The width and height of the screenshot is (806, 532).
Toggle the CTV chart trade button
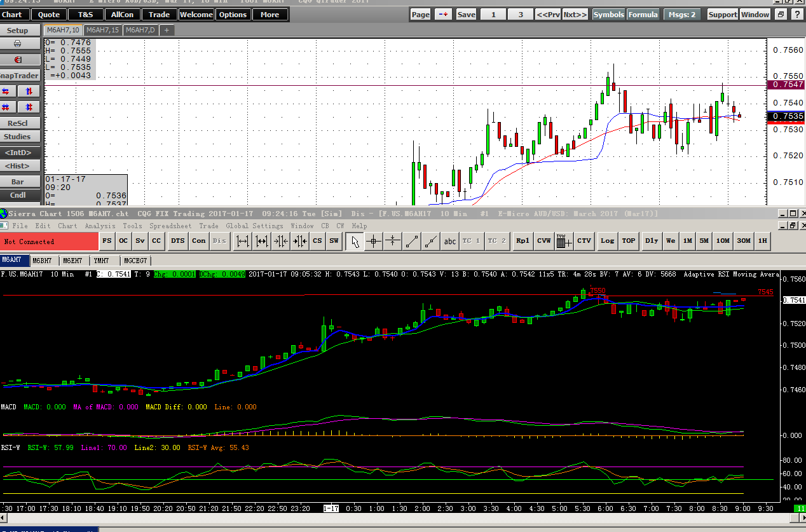[x=584, y=241]
